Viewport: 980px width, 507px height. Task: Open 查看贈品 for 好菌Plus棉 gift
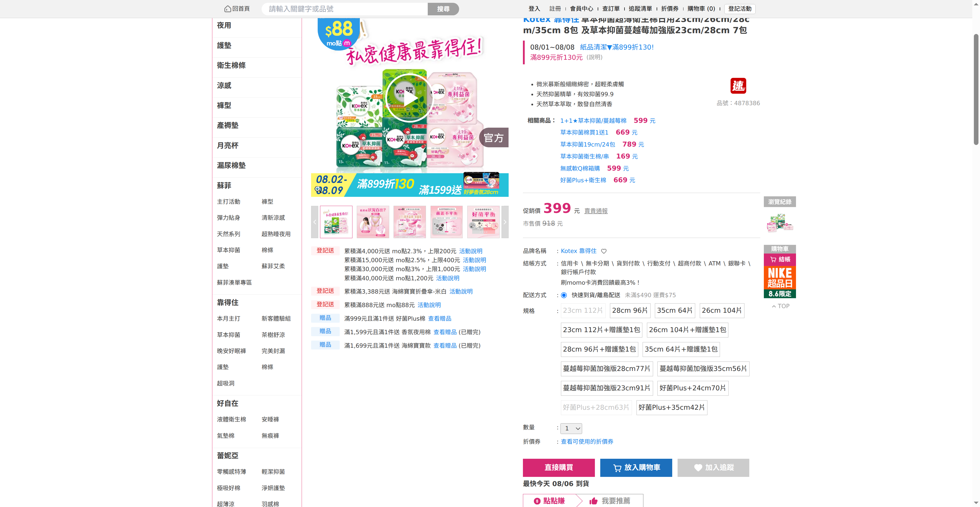pyautogui.click(x=439, y=319)
